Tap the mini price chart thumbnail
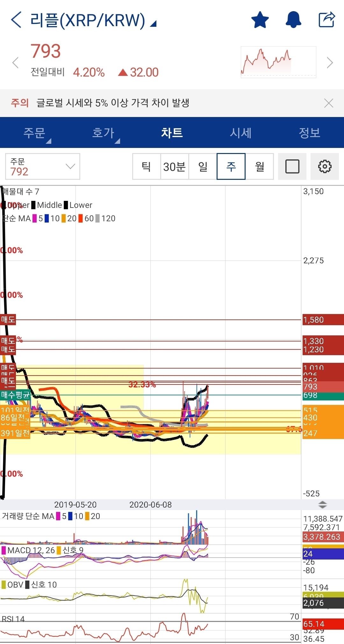 pos(278,62)
